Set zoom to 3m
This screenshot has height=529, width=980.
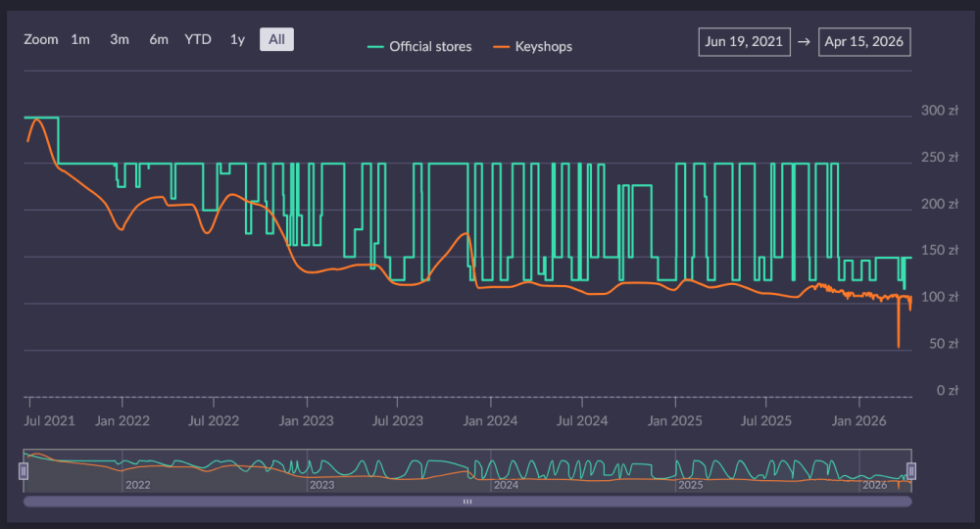coord(120,39)
